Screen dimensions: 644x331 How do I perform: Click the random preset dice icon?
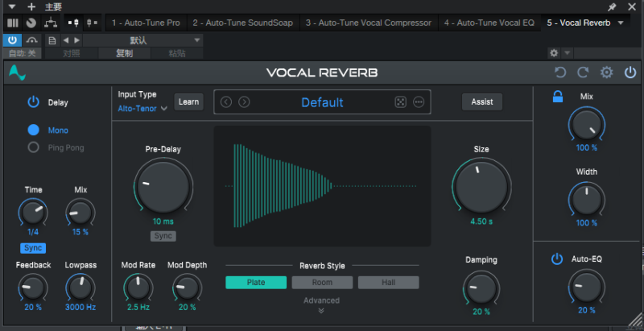[x=400, y=102]
